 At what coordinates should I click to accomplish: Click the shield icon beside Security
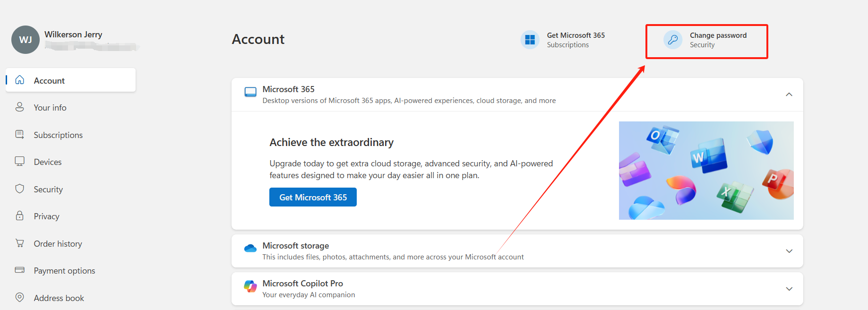coord(19,189)
